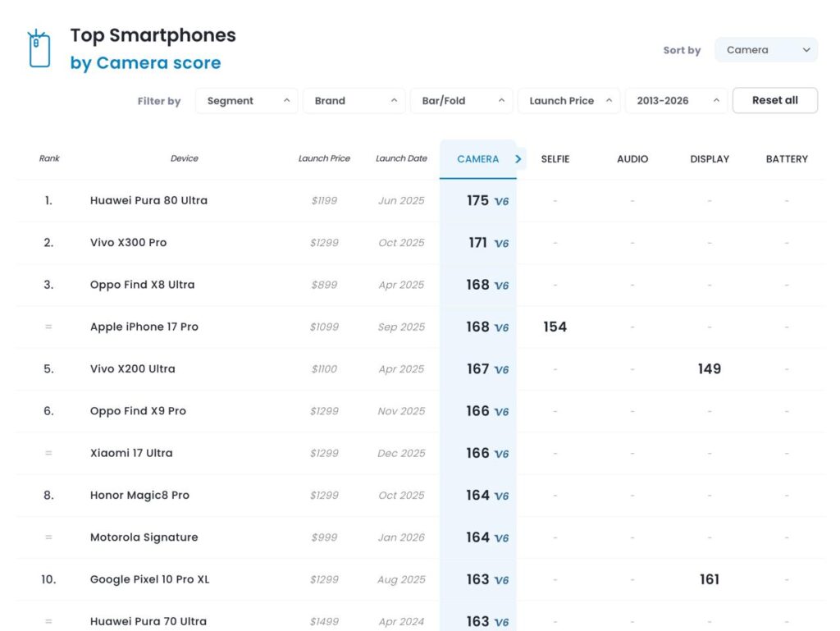Click V6 badge on Apple iPhone 17 Pro row
The width and height of the screenshot is (840, 631).
point(501,327)
